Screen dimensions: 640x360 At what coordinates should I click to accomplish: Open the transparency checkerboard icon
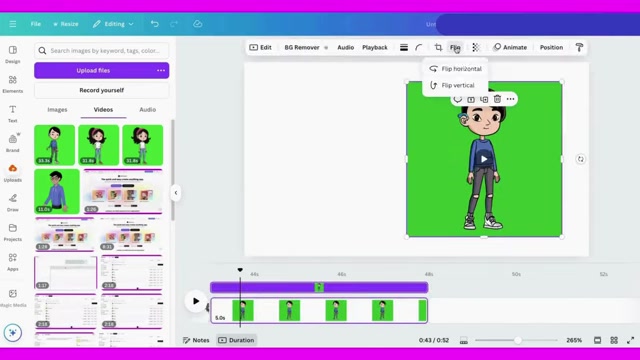[476, 47]
